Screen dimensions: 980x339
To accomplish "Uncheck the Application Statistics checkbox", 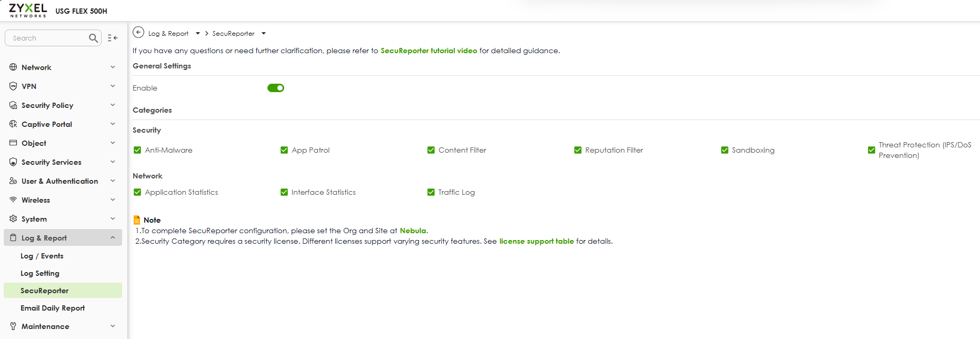I will (137, 192).
